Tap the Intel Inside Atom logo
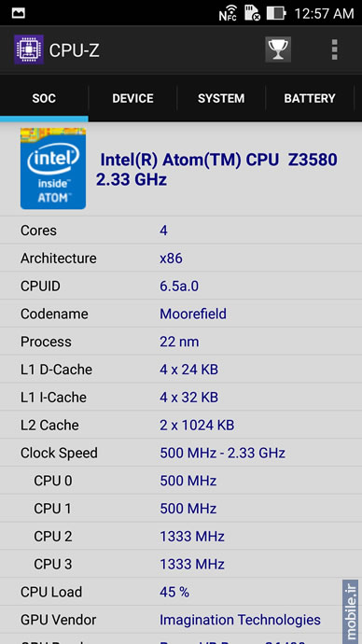 tap(53, 169)
